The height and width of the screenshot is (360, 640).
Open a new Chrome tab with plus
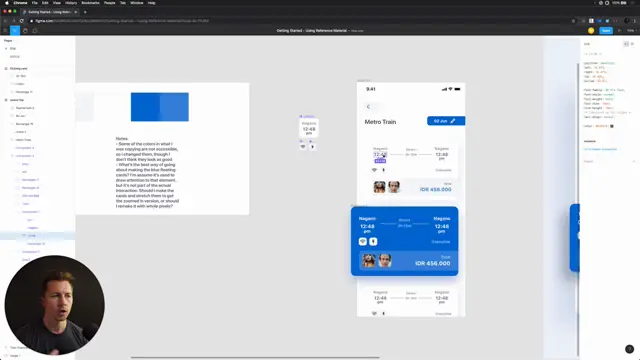click(85, 12)
